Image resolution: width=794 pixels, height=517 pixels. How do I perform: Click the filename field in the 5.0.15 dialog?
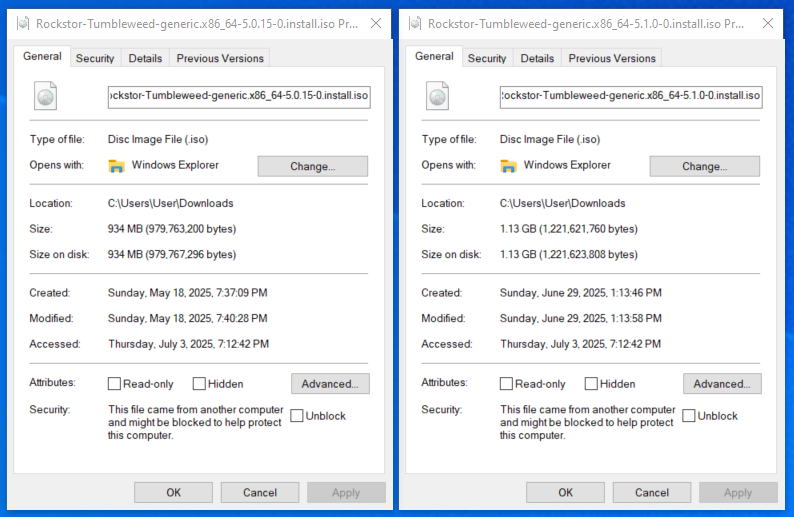(239, 97)
